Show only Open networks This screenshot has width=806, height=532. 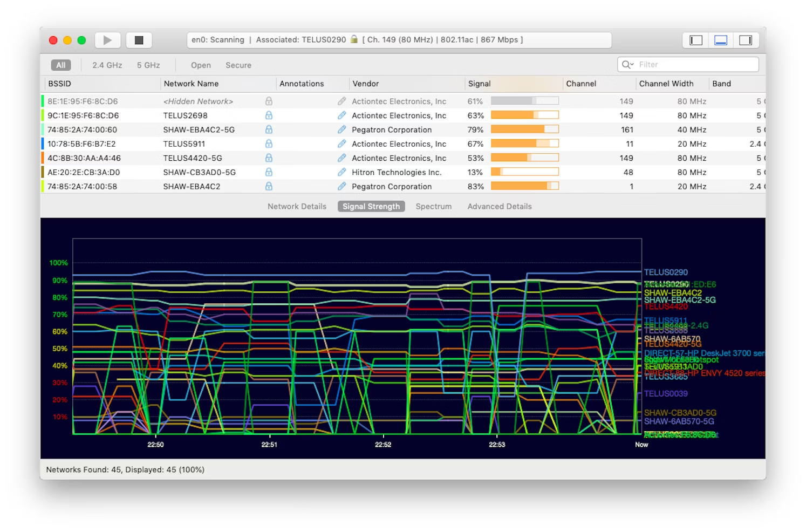point(200,65)
